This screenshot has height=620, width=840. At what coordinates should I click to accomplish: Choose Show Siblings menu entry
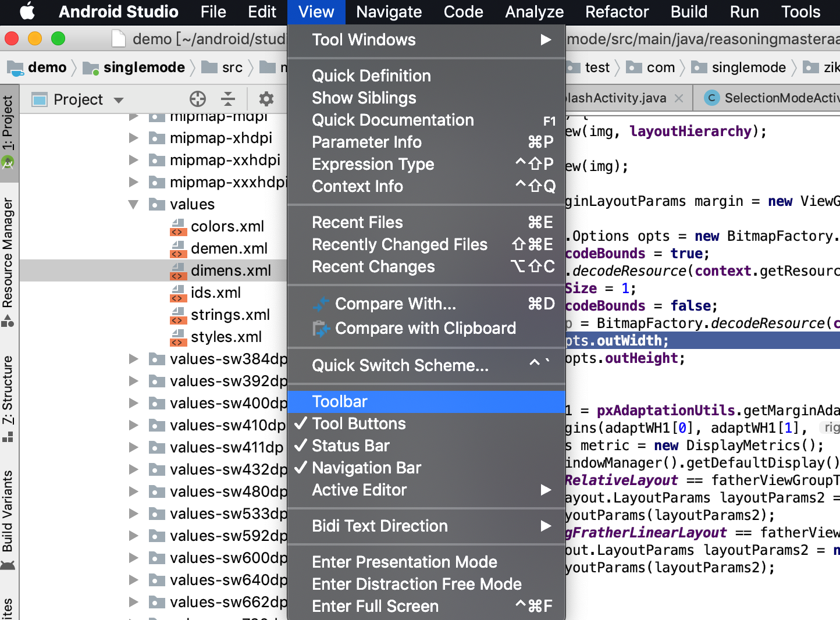point(426,98)
